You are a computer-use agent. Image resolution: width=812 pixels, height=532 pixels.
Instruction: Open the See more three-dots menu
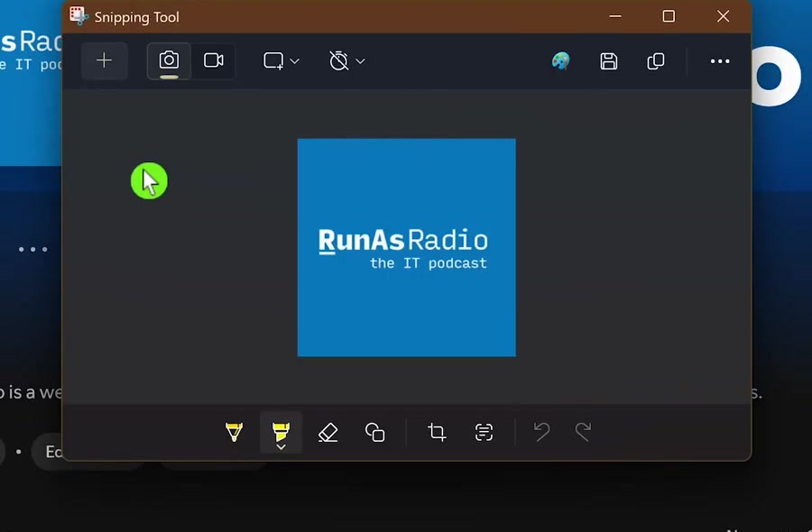(720, 61)
